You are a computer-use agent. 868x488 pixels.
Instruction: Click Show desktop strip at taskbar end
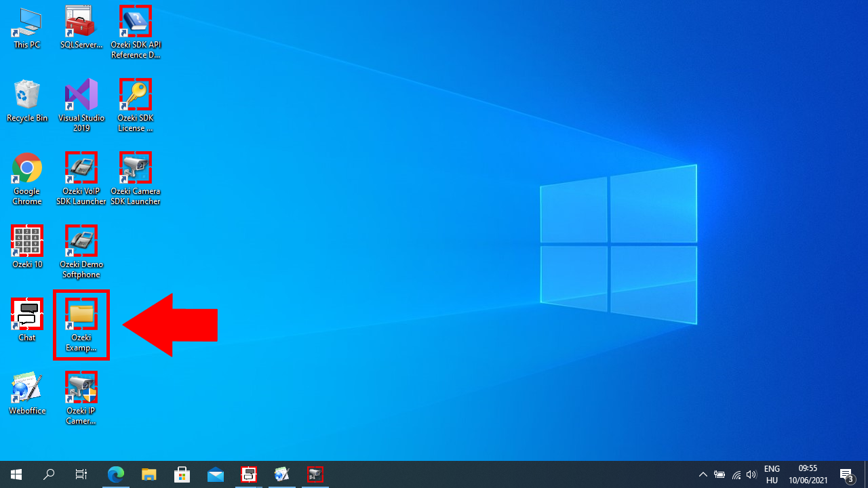(x=866, y=474)
